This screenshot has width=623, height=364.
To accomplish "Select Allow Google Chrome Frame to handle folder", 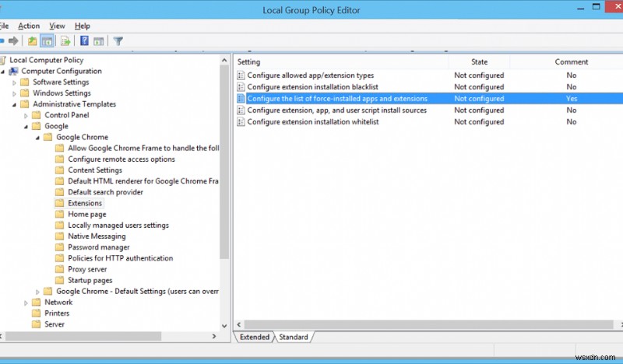I will [x=143, y=148].
